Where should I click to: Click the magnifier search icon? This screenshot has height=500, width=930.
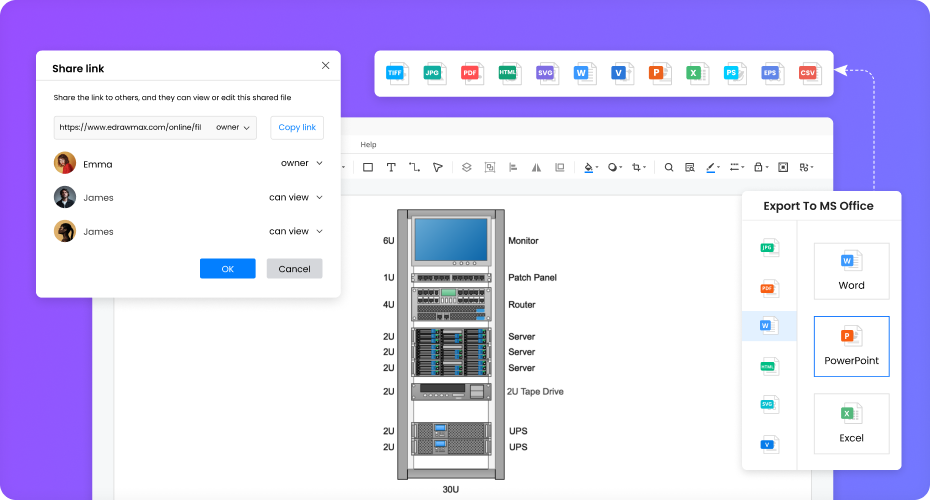(669, 167)
